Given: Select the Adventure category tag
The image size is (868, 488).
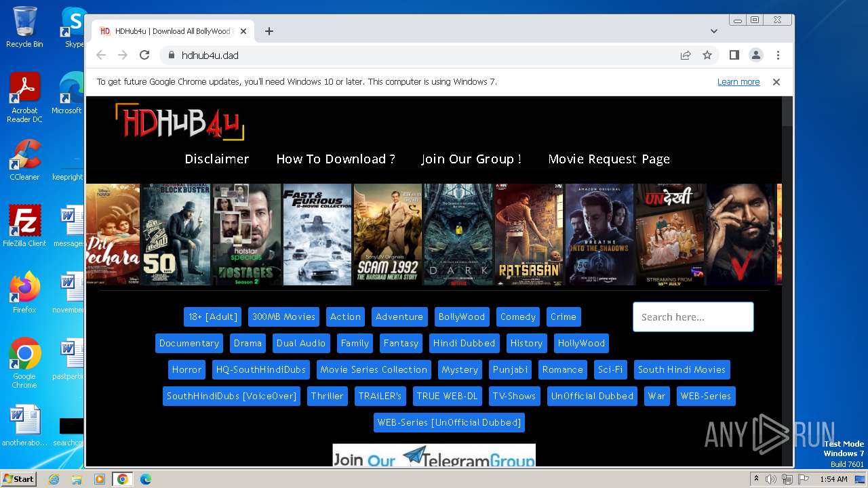Looking at the screenshot, I should tap(399, 317).
